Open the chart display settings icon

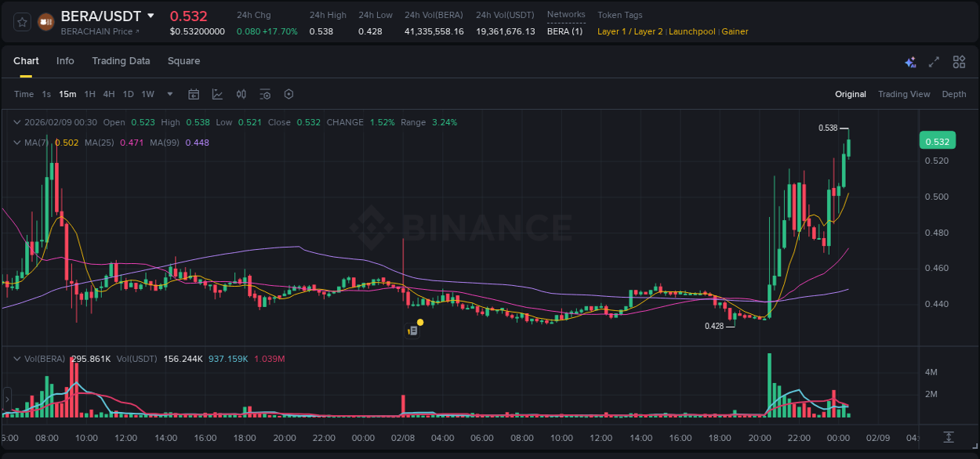(265, 94)
